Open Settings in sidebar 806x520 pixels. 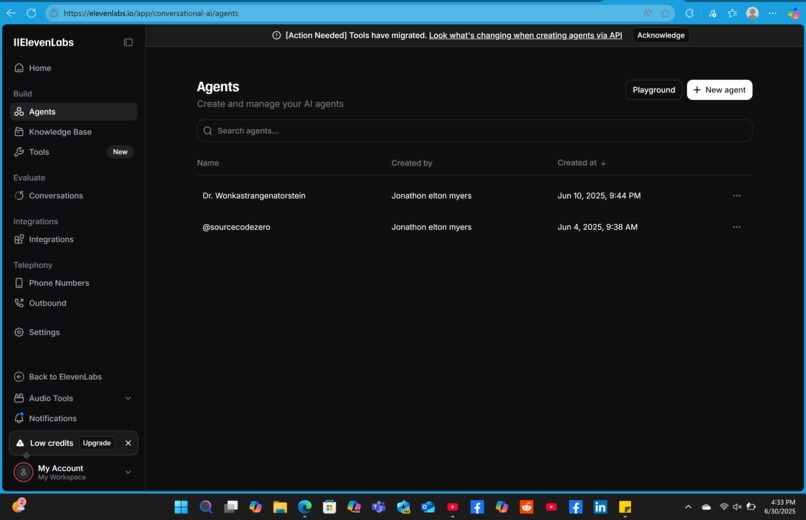click(x=44, y=332)
